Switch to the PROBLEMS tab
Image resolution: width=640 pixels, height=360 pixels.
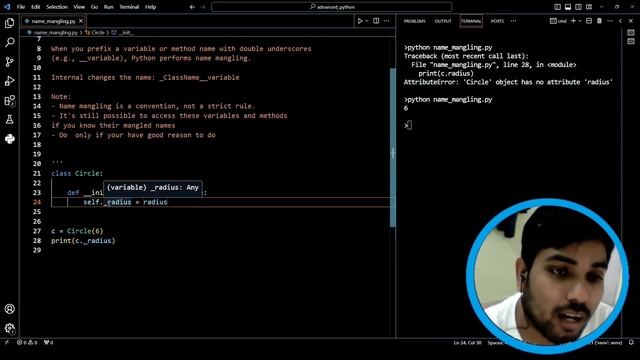click(415, 21)
